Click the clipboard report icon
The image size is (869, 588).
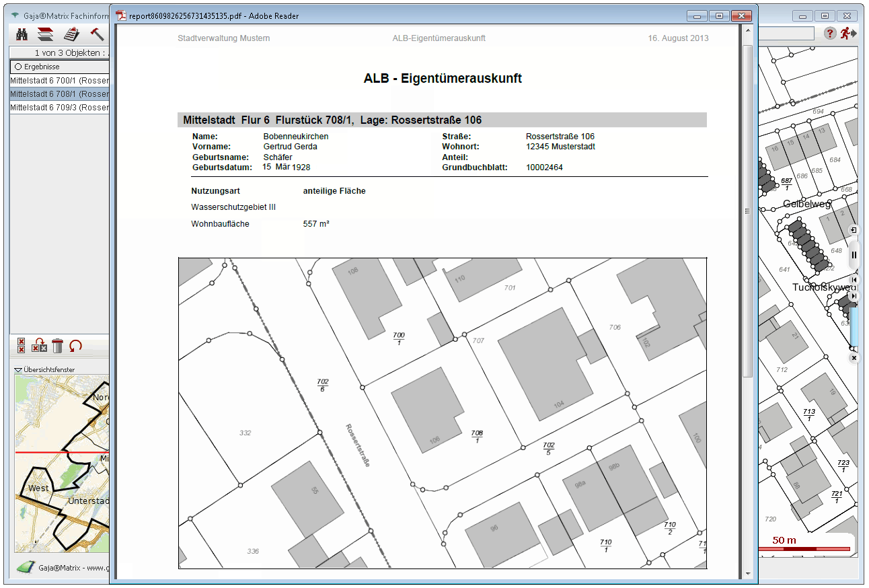tap(71, 34)
